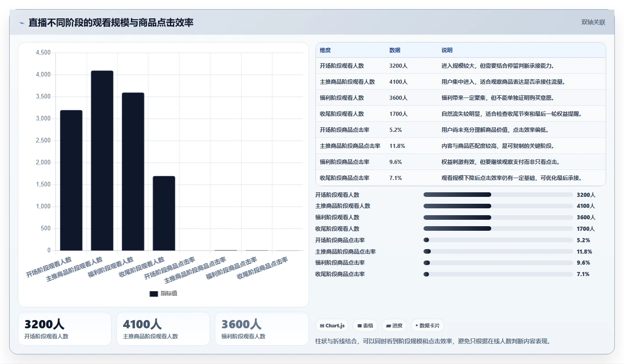Select the tallest bar, 主推商品阶段观看人数
This screenshot has height=364, width=624.
(102, 161)
